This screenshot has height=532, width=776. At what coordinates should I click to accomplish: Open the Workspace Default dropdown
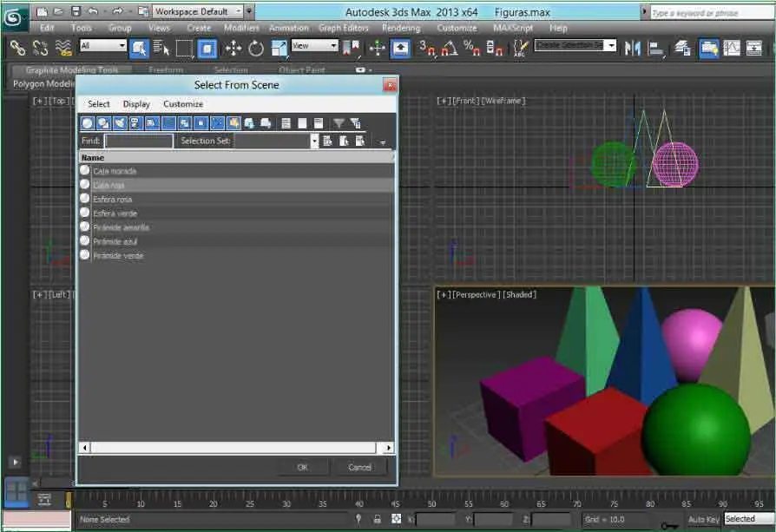click(x=198, y=11)
